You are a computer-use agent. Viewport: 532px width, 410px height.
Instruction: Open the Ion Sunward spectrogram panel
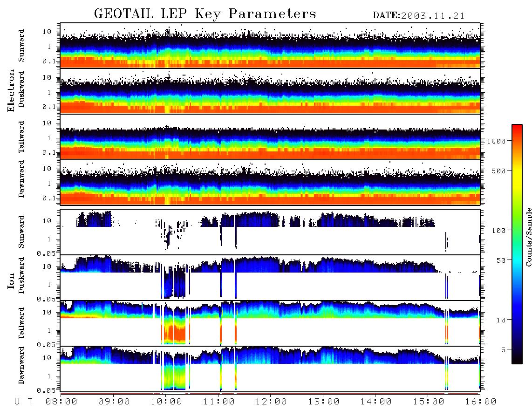(x=270, y=232)
